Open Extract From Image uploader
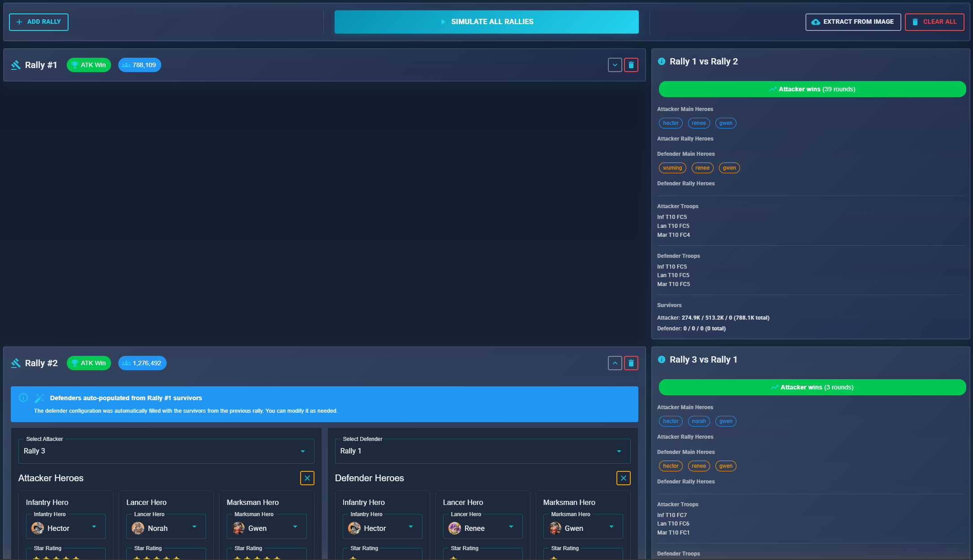 click(x=852, y=22)
